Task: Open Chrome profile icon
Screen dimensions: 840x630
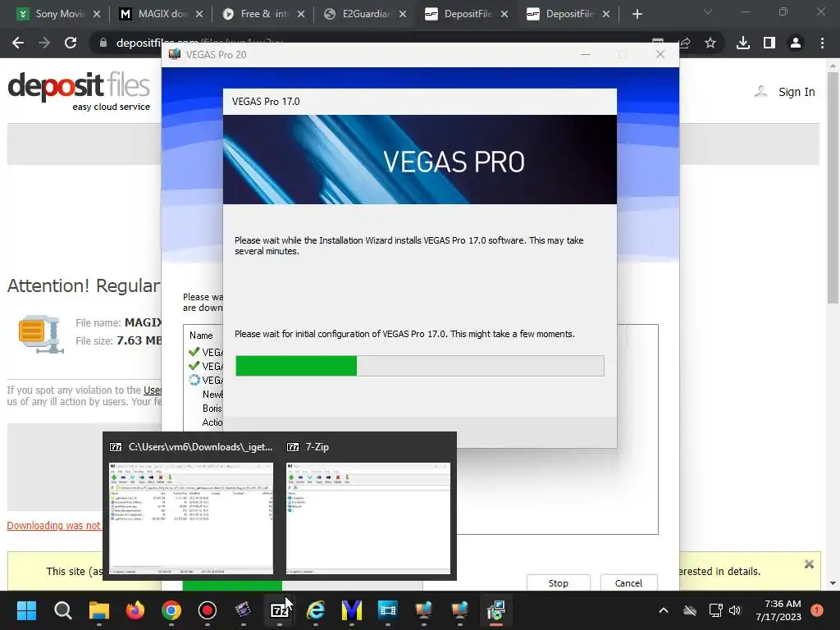Action: coord(796,43)
